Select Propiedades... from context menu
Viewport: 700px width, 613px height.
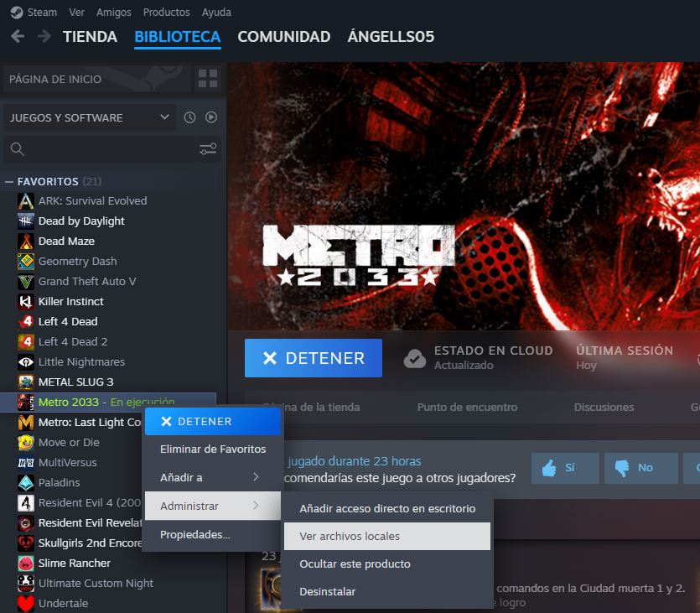tap(213, 534)
